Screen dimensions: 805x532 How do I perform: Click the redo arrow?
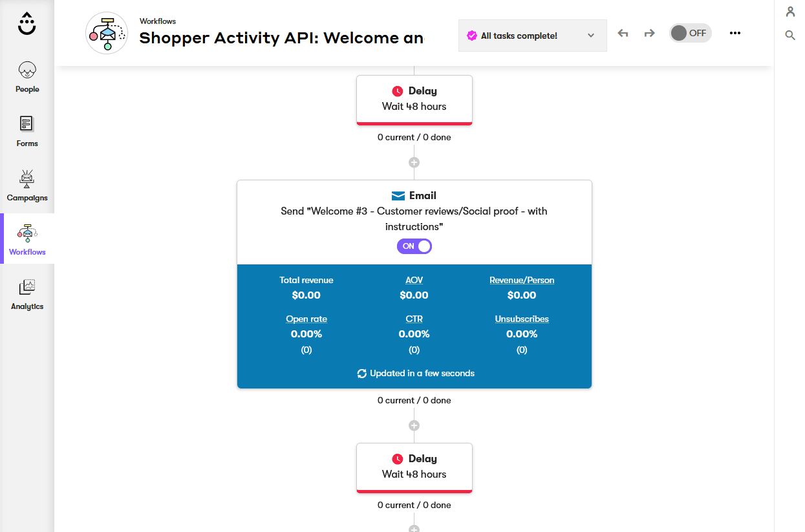649,33
